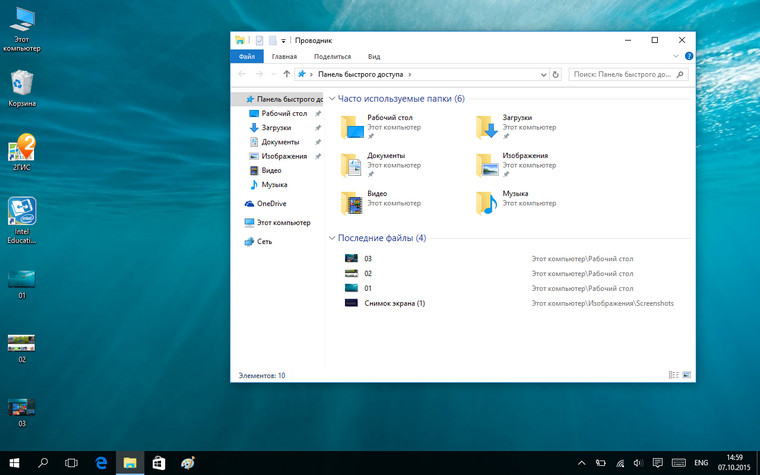This screenshot has width=760, height=475.
Task: Switch to the Вид ribbon tab
Action: [374, 57]
